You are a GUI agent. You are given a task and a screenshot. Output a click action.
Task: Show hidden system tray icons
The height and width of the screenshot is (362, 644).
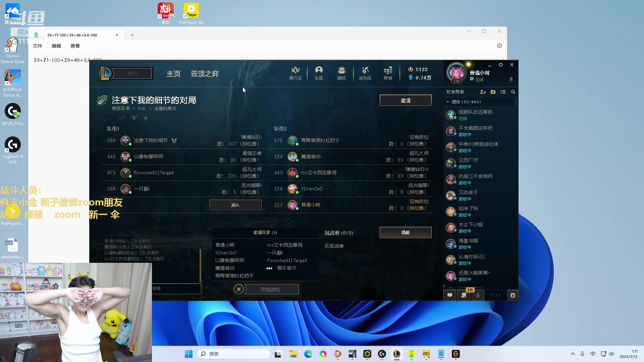(573, 354)
